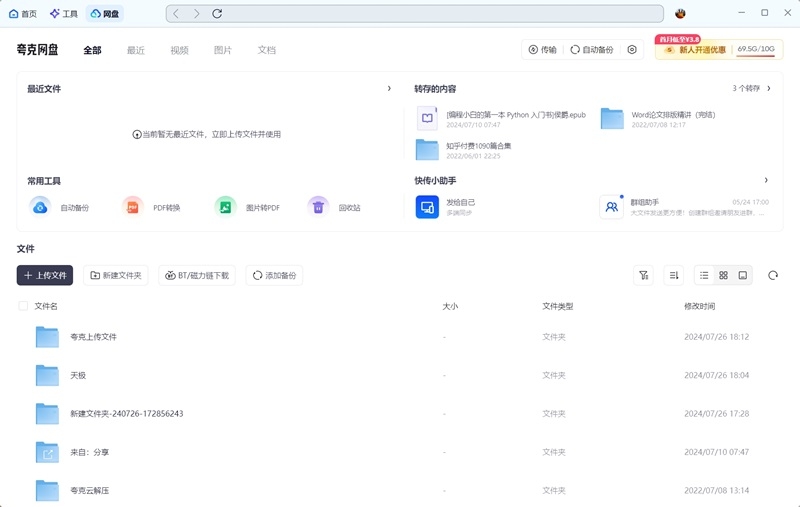Create folder with 新建文件夹 button

(x=116, y=275)
